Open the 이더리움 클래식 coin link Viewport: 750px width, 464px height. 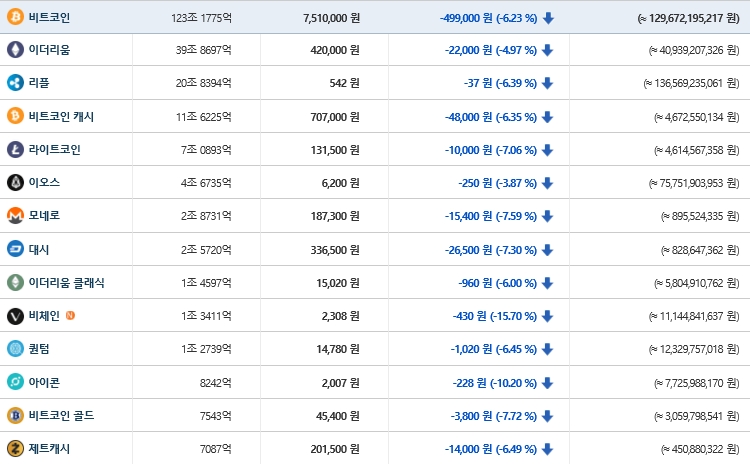(x=66, y=283)
